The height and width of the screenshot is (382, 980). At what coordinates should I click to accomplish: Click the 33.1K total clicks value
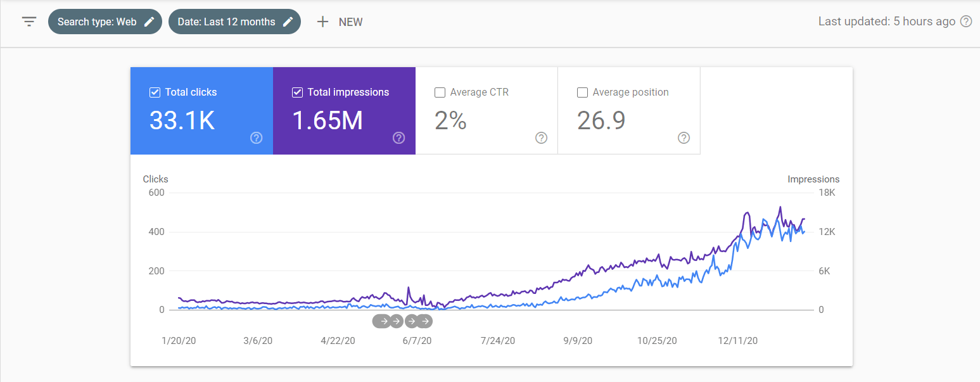182,120
